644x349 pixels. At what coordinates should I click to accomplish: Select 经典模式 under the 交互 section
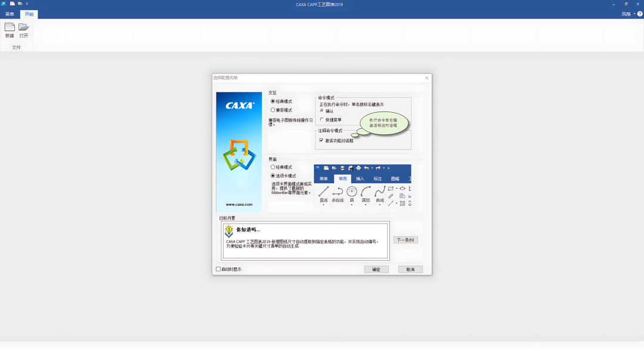tap(281, 101)
